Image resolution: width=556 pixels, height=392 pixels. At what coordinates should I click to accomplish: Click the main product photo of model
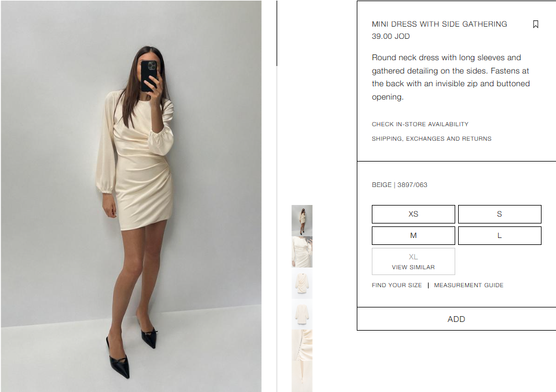click(x=131, y=196)
